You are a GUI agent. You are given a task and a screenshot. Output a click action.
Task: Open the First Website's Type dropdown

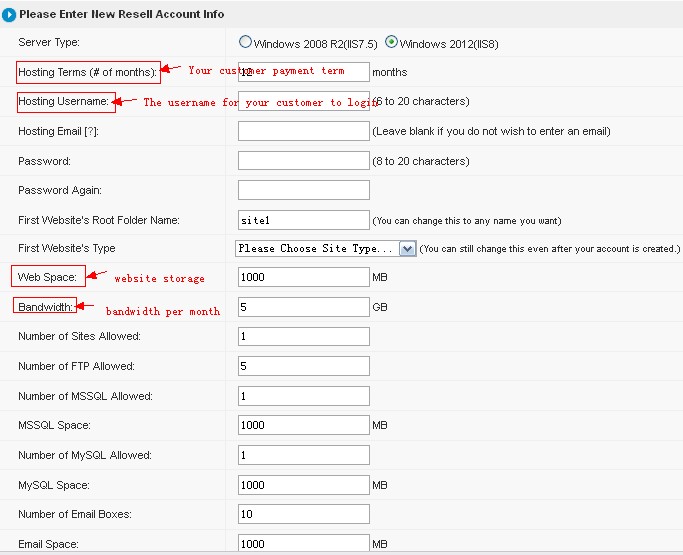click(x=326, y=249)
